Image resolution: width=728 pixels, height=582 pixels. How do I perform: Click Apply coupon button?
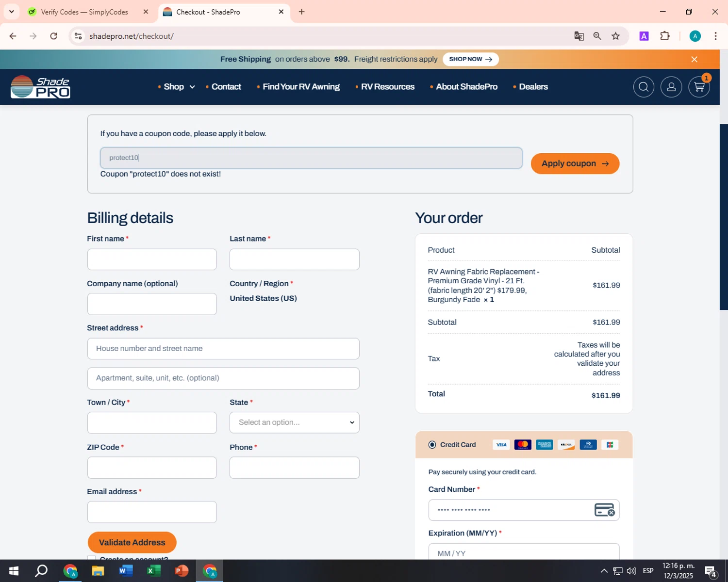click(x=575, y=163)
